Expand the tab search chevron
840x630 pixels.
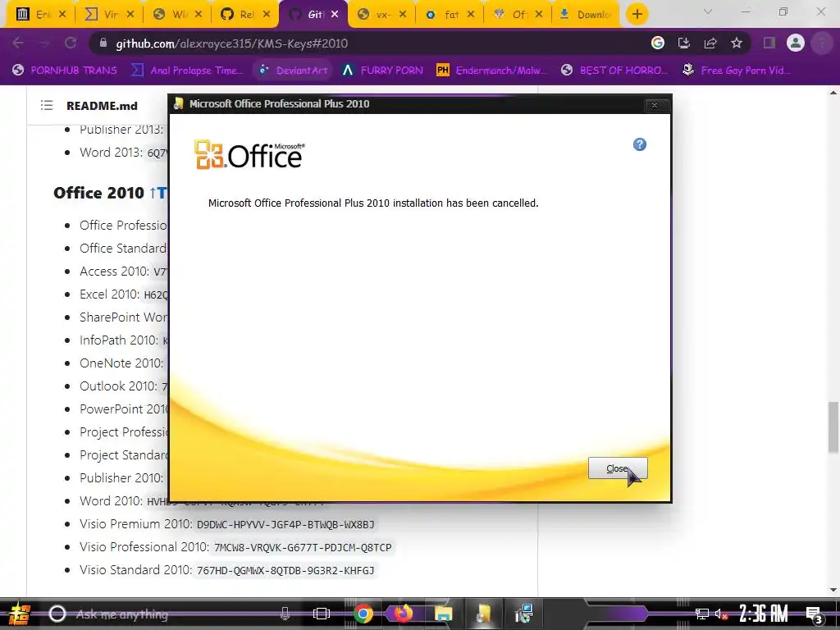point(708,11)
